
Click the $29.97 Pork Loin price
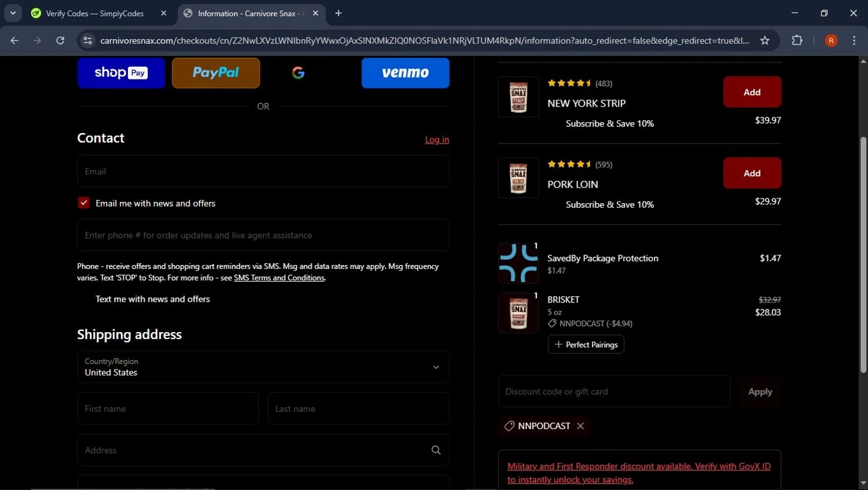[x=768, y=201]
